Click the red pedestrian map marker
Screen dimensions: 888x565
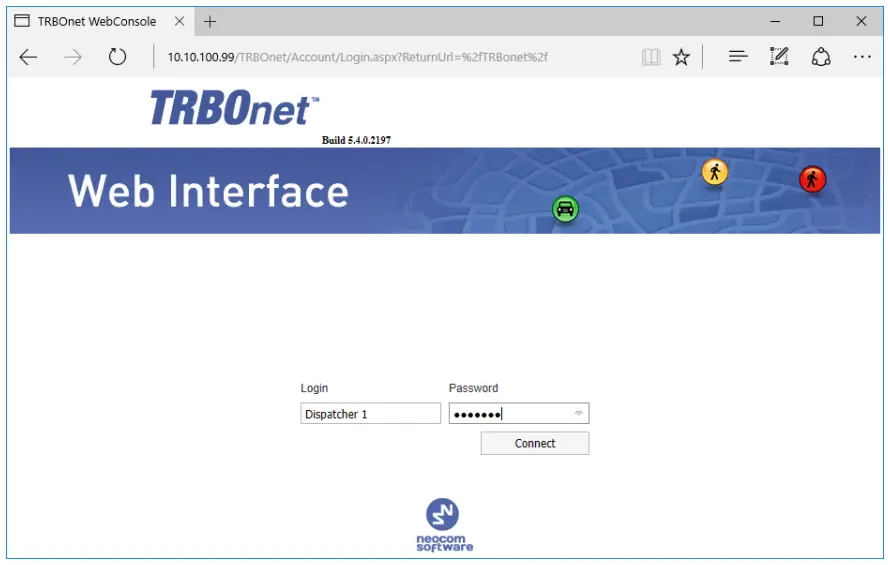pyautogui.click(x=812, y=179)
